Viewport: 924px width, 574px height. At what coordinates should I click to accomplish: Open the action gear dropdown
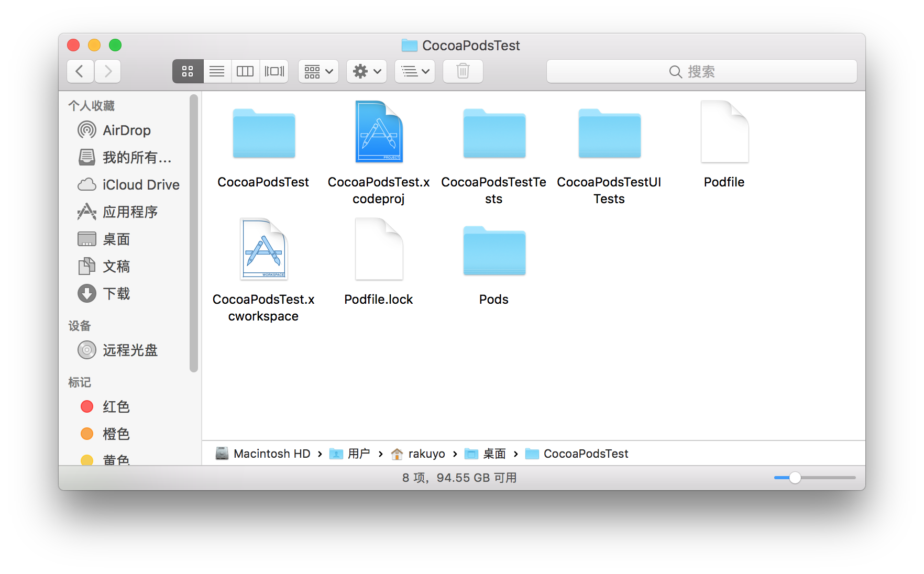(x=366, y=71)
